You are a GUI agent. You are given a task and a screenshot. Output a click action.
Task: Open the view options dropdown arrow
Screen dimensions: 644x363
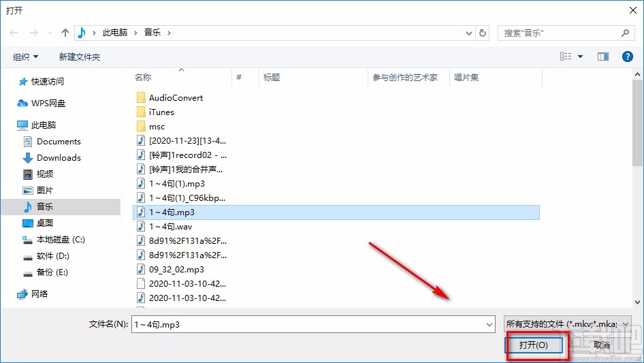click(x=580, y=57)
